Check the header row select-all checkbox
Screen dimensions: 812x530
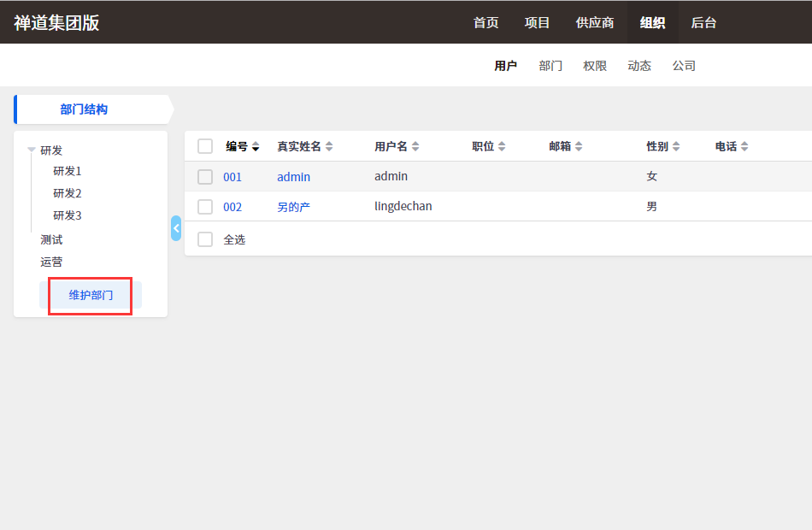[x=205, y=146]
